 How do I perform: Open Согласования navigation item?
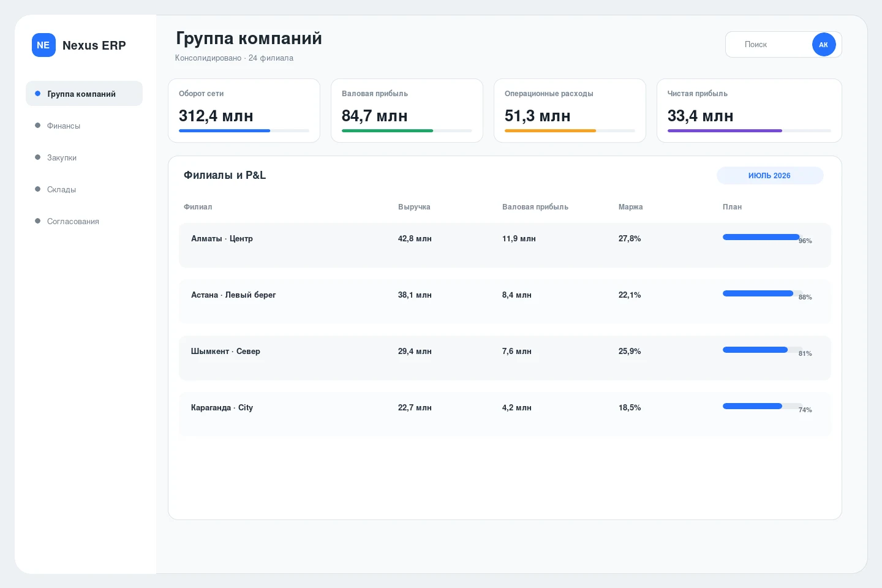(x=84, y=221)
